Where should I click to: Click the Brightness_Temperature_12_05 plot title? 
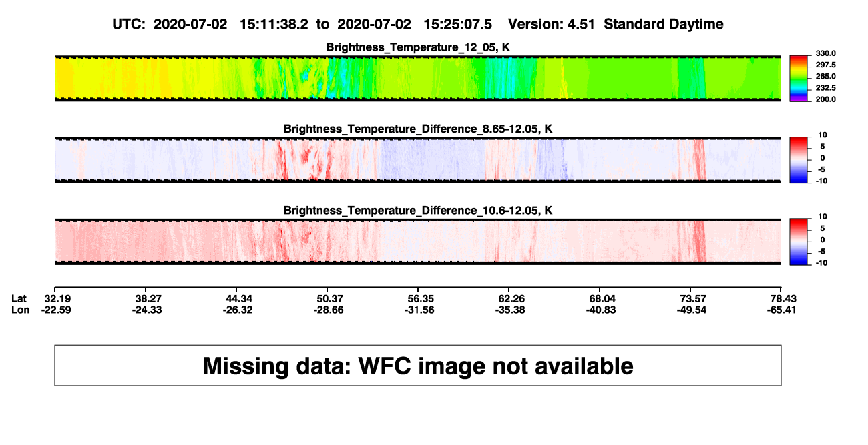(x=418, y=47)
